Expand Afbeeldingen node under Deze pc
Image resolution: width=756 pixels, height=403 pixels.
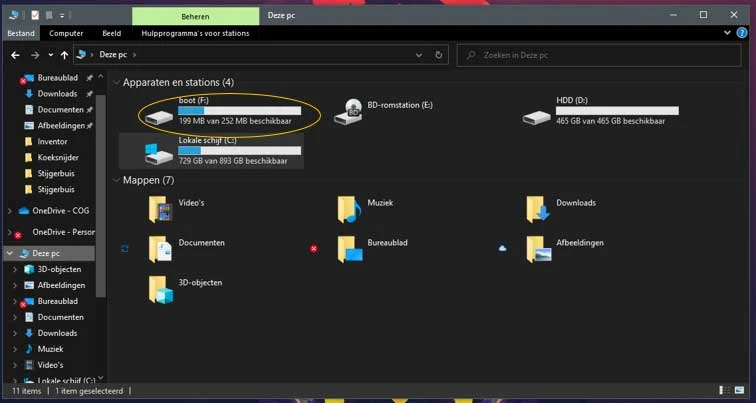[15, 285]
